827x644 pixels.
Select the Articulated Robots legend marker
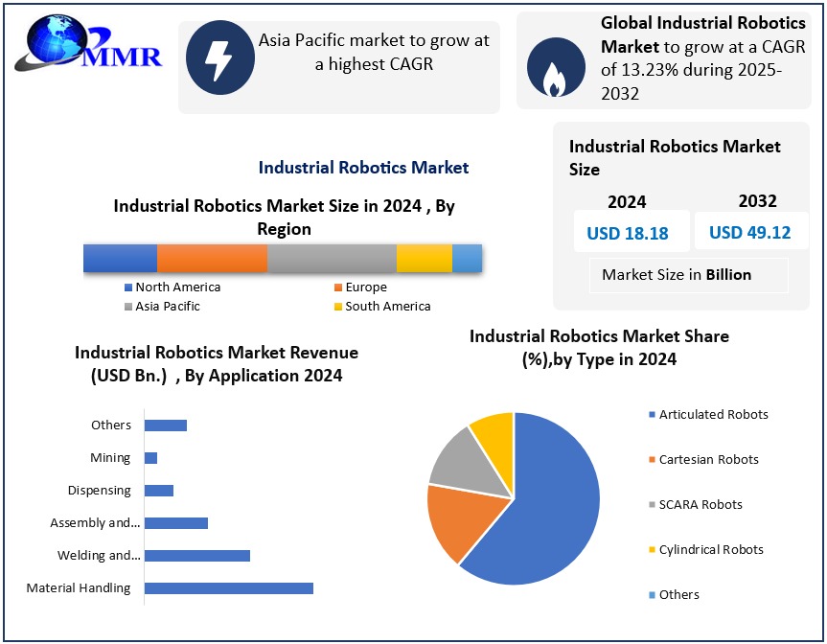[x=653, y=415]
